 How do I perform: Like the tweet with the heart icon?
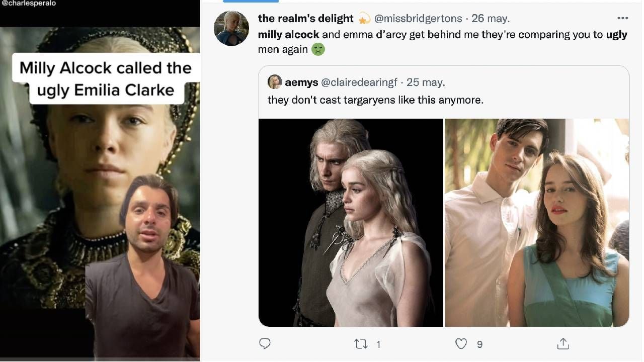tap(461, 344)
